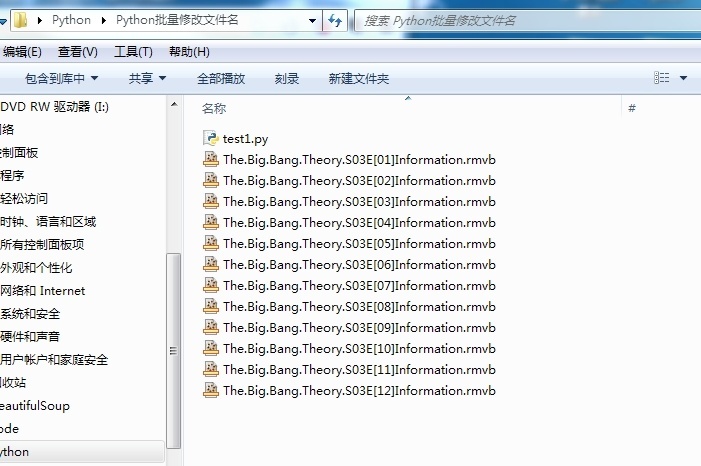Click the video icon of S03E[08] file
Screen dimensions: 701x466
pos(211,306)
